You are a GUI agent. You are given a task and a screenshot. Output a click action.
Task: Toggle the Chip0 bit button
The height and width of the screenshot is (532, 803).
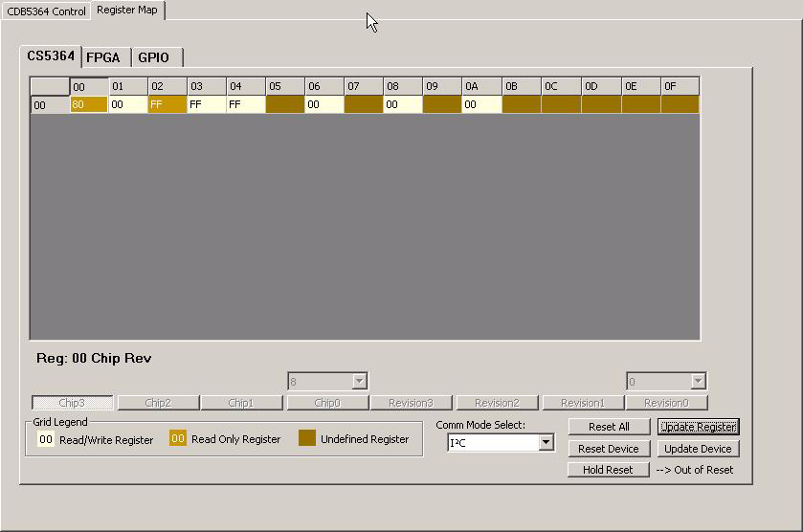(x=327, y=403)
